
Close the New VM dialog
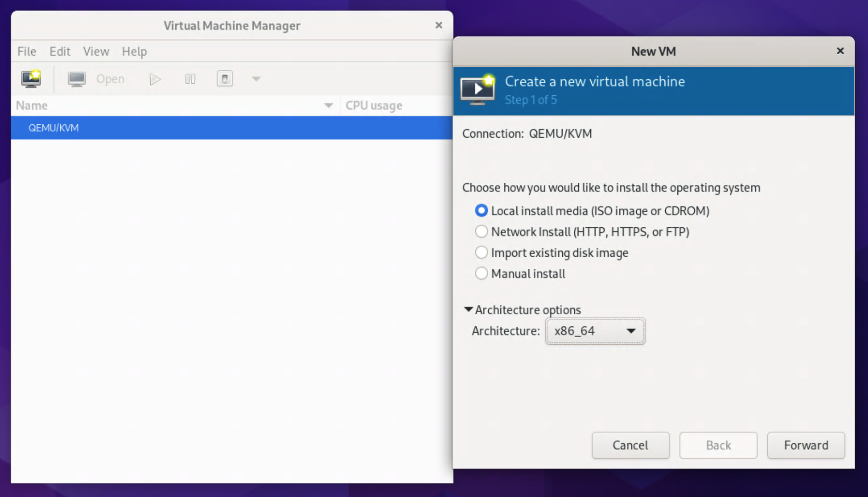point(840,51)
